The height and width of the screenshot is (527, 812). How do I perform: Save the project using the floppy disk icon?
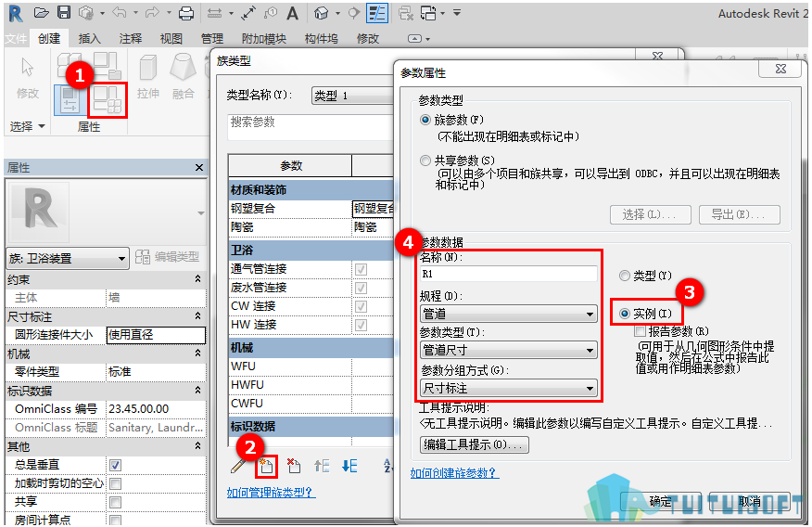click(x=64, y=12)
